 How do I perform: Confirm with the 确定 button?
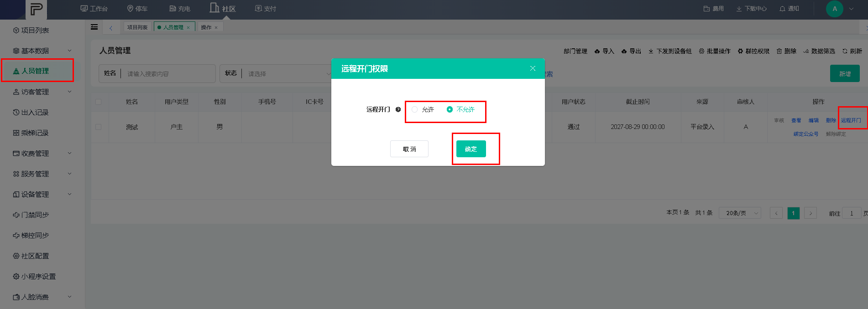coord(471,149)
